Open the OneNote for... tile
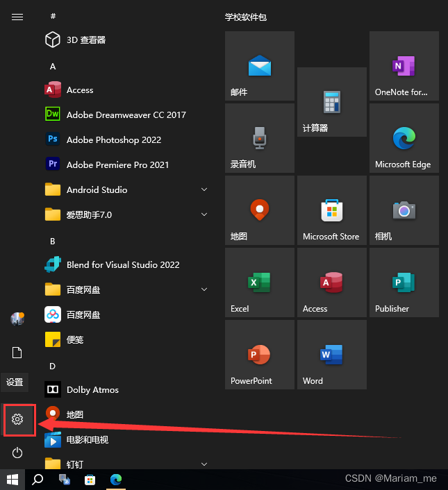 [404, 66]
